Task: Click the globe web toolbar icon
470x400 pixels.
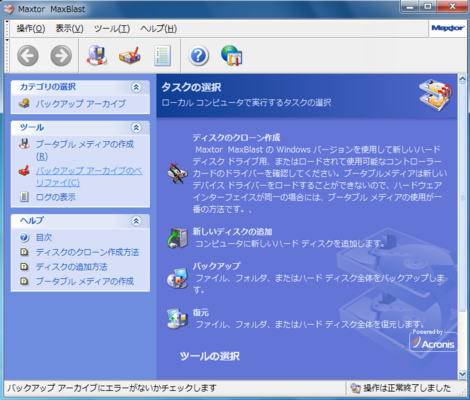Action: click(231, 56)
